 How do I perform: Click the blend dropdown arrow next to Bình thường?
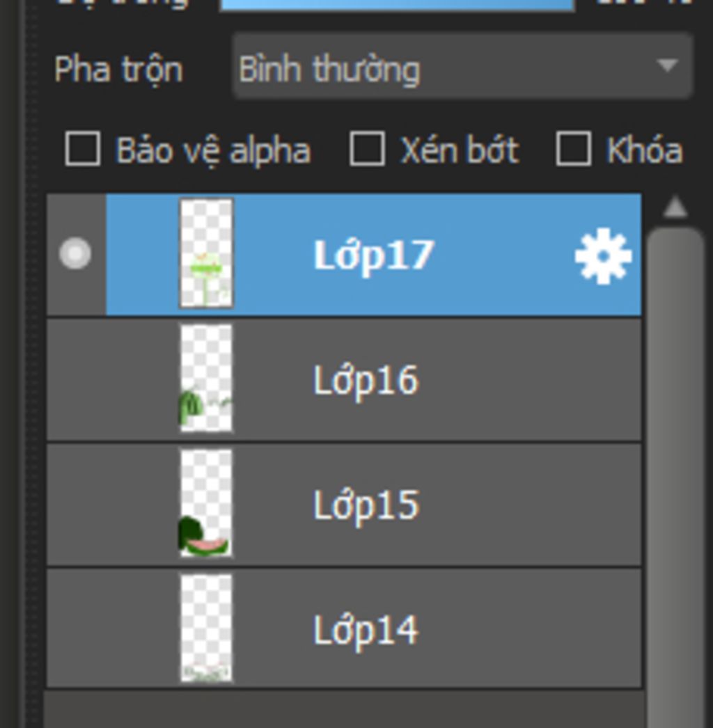pyautogui.click(x=668, y=65)
